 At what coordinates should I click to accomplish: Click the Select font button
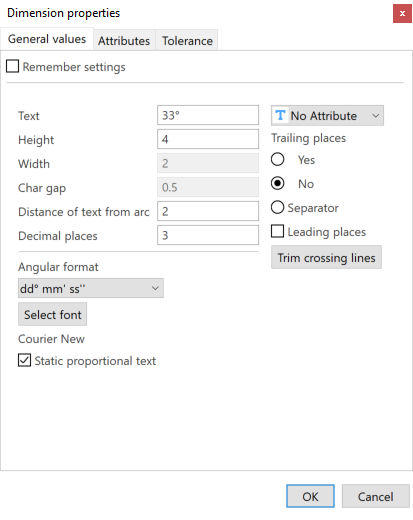coord(52,314)
